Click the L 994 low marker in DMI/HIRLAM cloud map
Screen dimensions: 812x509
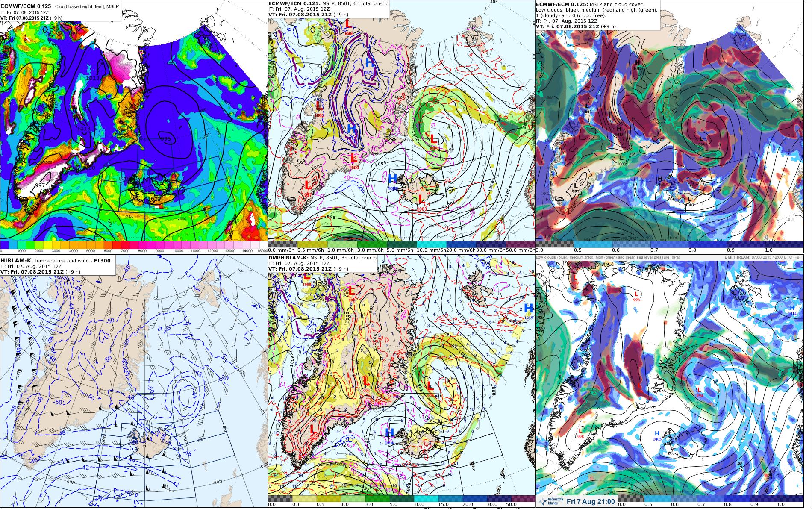coord(699,392)
